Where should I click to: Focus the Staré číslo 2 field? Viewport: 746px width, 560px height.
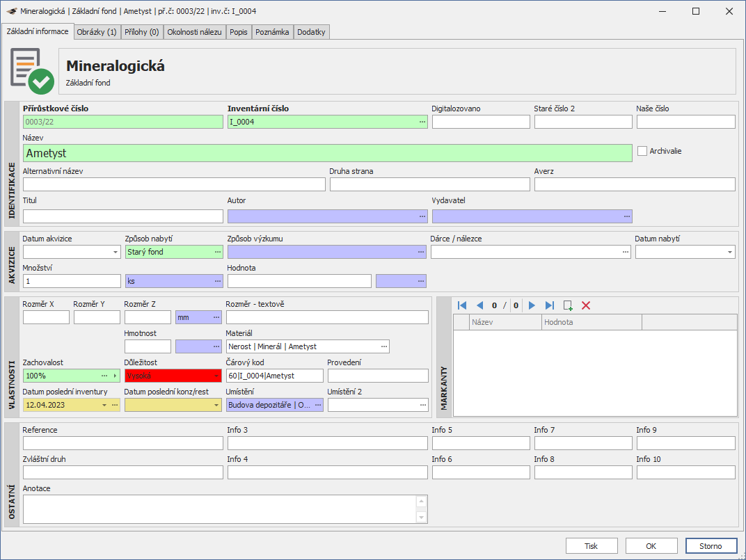583,122
